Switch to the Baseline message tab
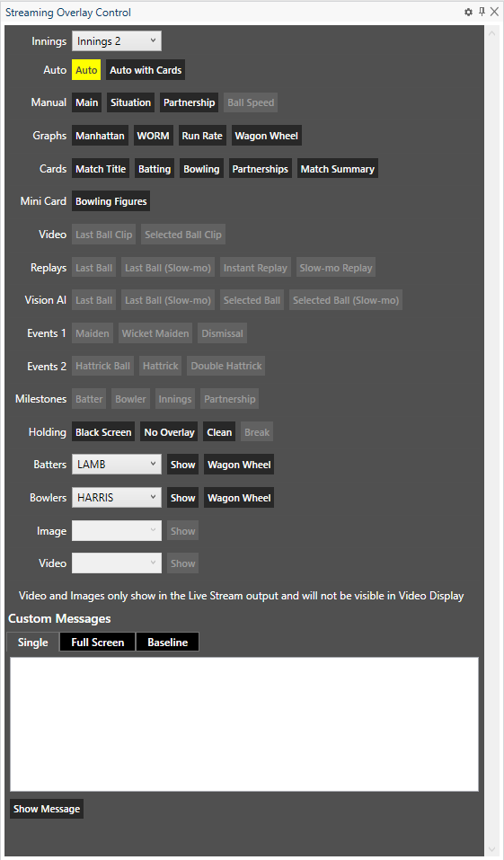Viewport: 504px width, 860px height. (x=167, y=643)
